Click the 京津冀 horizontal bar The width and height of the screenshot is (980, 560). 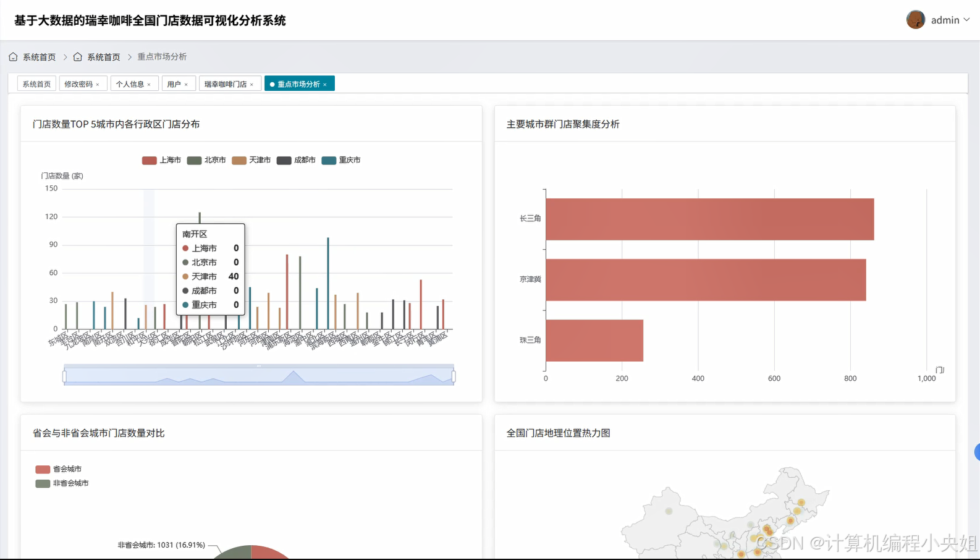click(x=706, y=280)
